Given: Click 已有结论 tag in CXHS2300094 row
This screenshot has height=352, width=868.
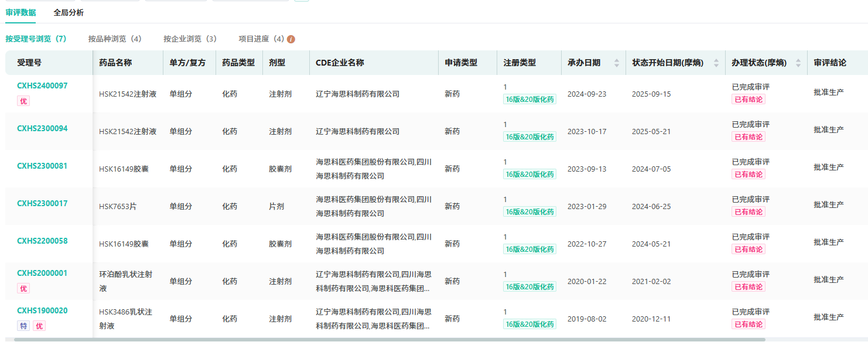Looking at the screenshot, I should point(748,137).
